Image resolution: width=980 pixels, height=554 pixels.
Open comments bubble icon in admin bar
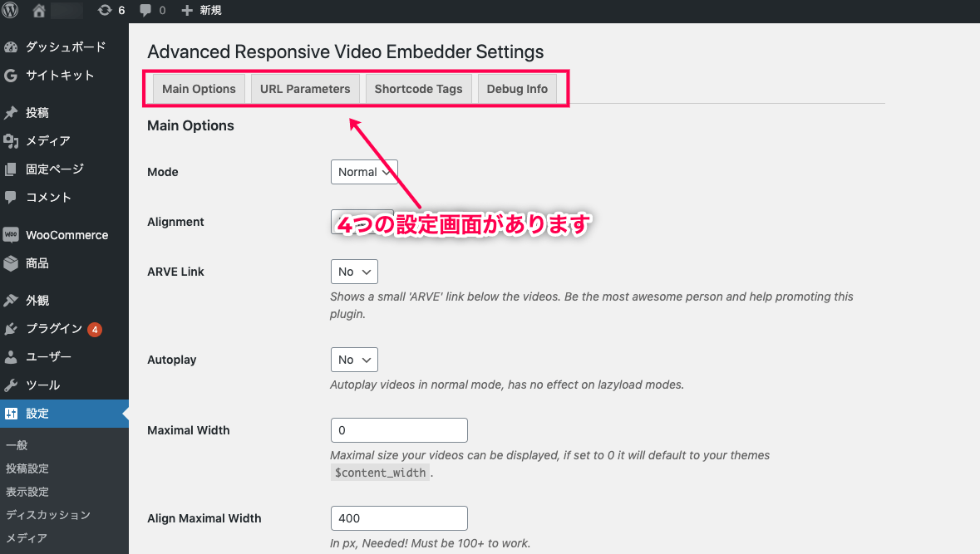[x=145, y=10]
